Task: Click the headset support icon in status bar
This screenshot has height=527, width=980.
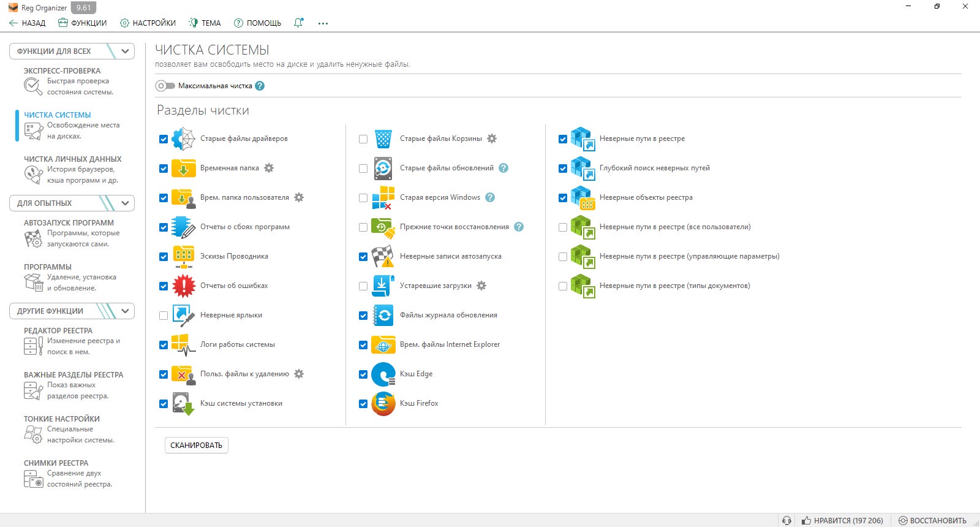Action: (787, 520)
